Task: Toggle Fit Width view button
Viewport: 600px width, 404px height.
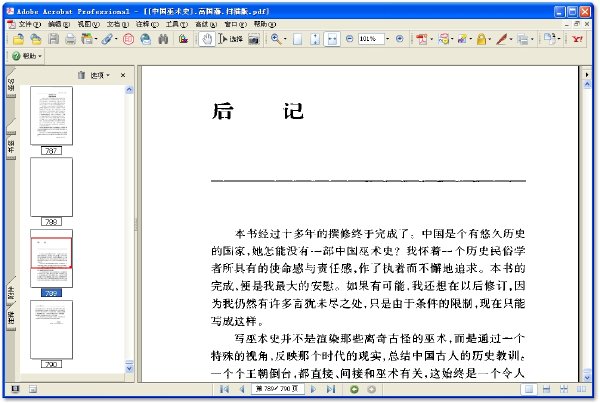Action: pos(332,39)
